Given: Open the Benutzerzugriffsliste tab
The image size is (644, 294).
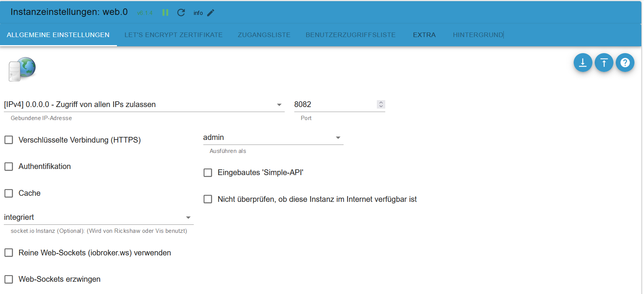Looking at the screenshot, I should [x=350, y=35].
